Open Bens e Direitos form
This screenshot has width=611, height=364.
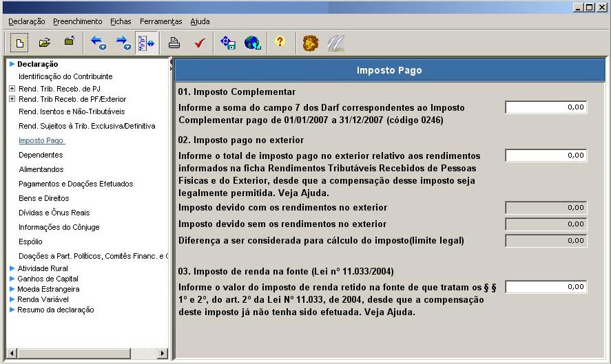pyautogui.click(x=45, y=199)
